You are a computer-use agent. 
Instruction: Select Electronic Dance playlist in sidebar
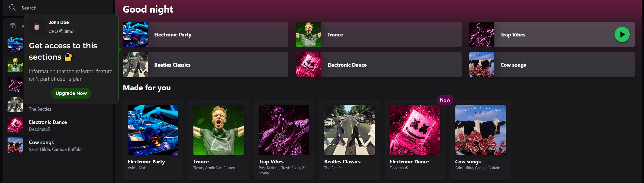point(48,125)
